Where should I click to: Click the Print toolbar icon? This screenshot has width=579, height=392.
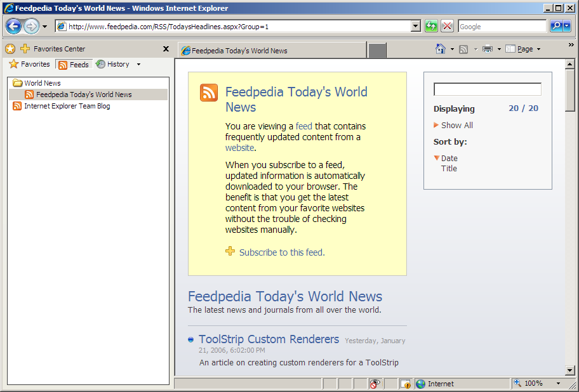[488, 49]
